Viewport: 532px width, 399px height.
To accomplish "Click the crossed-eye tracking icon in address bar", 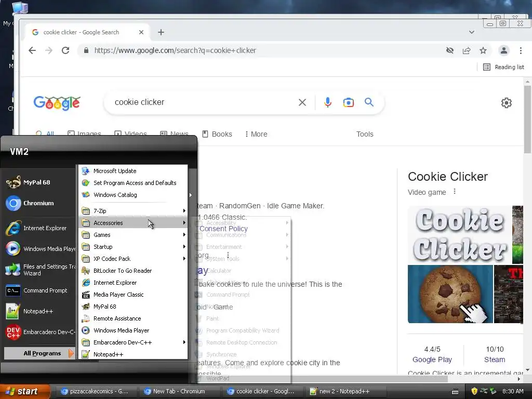I will tap(450, 50).
